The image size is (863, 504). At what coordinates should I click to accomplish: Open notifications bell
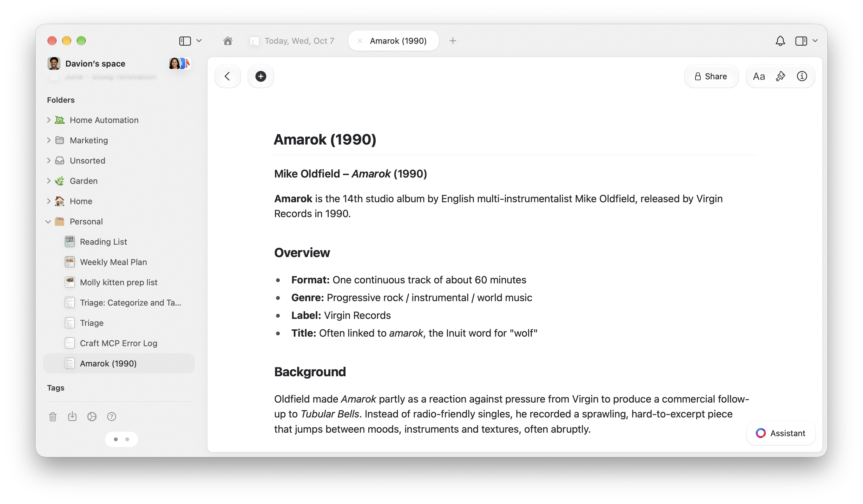click(780, 41)
